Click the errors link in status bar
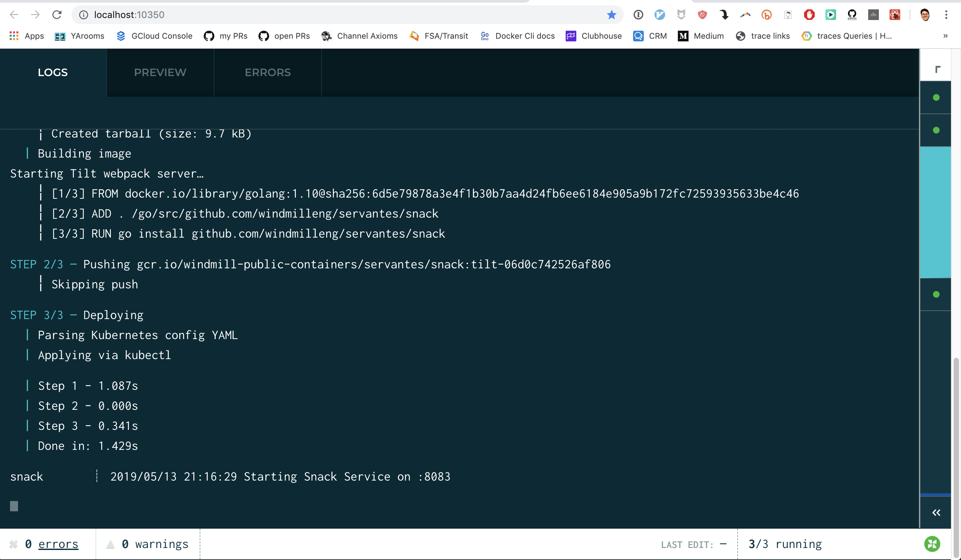961x560 pixels. click(x=58, y=544)
